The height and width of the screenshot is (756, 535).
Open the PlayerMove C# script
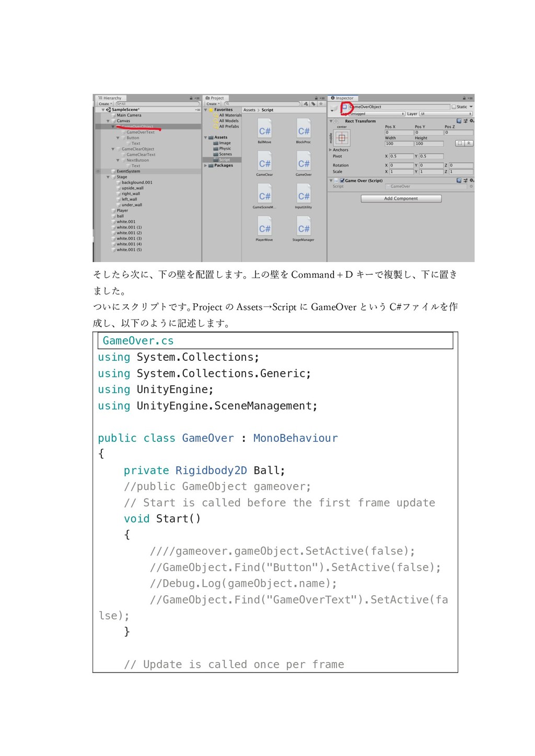click(x=264, y=230)
